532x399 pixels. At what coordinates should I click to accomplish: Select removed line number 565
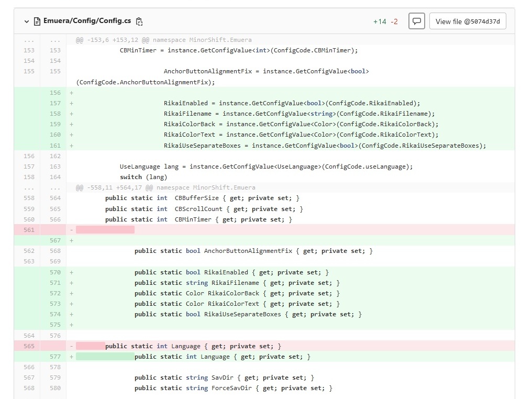(29, 346)
